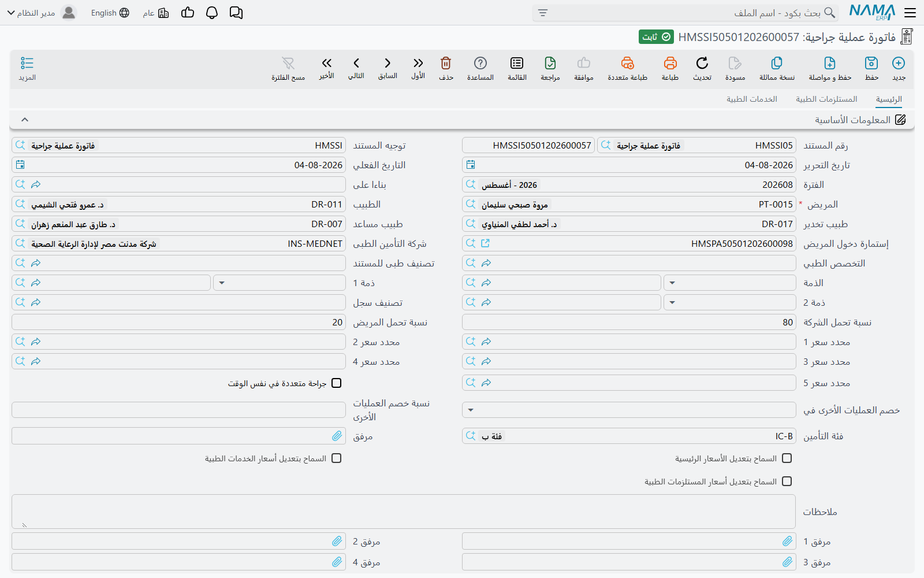Open المساعده (Help) toolbar icon

[480, 63]
